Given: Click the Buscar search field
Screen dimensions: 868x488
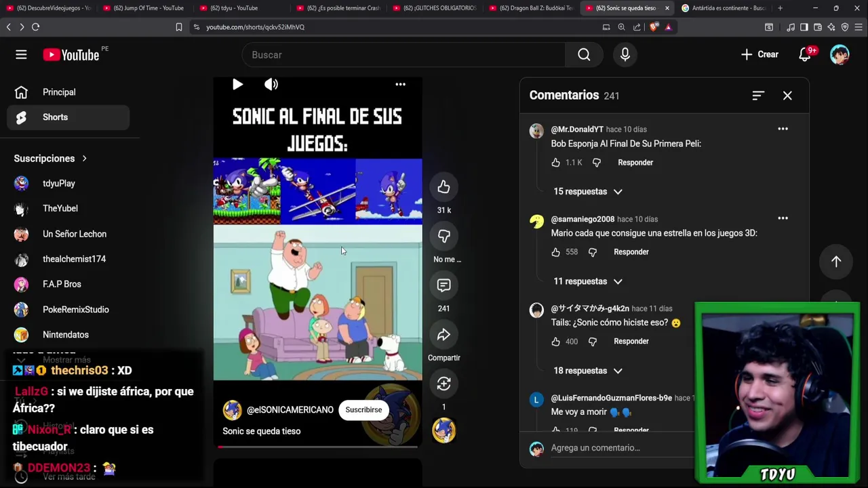Looking at the screenshot, I should (403, 55).
